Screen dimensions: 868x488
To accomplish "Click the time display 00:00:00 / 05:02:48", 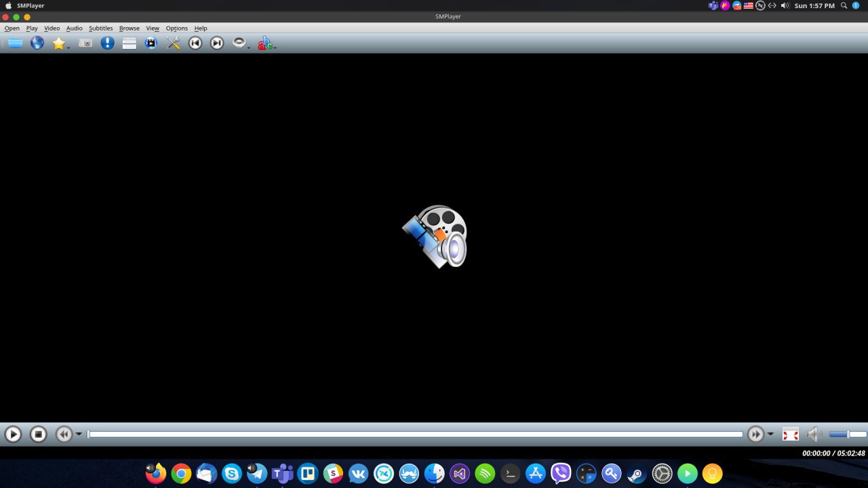I will coord(833,453).
